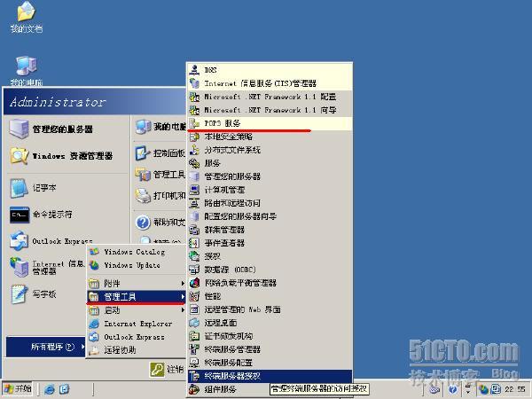Click the 数据源 (ODBC) icon
This screenshot has height=399, width=532.
pyautogui.click(x=194, y=270)
